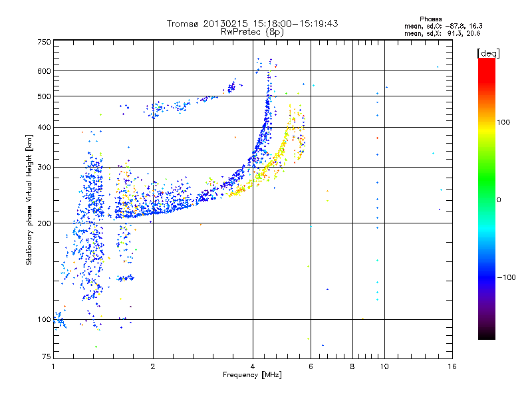Click the x-axis tick label '10'
Screen dimensions: 532x399
(384, 366)
